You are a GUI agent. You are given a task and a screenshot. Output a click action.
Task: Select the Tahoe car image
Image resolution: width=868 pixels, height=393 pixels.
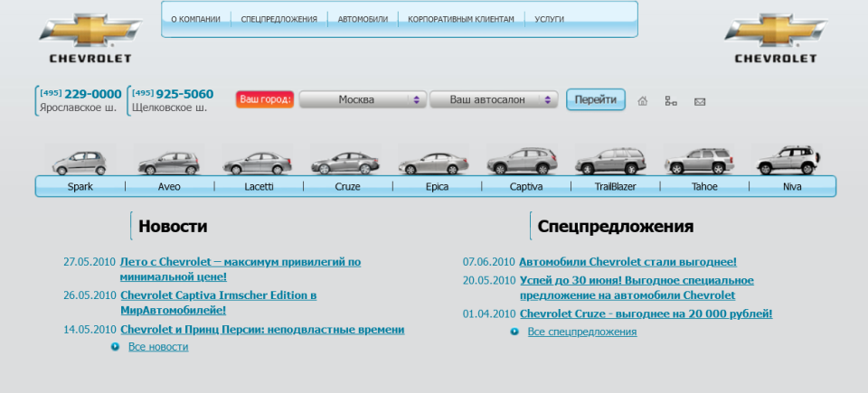click(700, 161)
